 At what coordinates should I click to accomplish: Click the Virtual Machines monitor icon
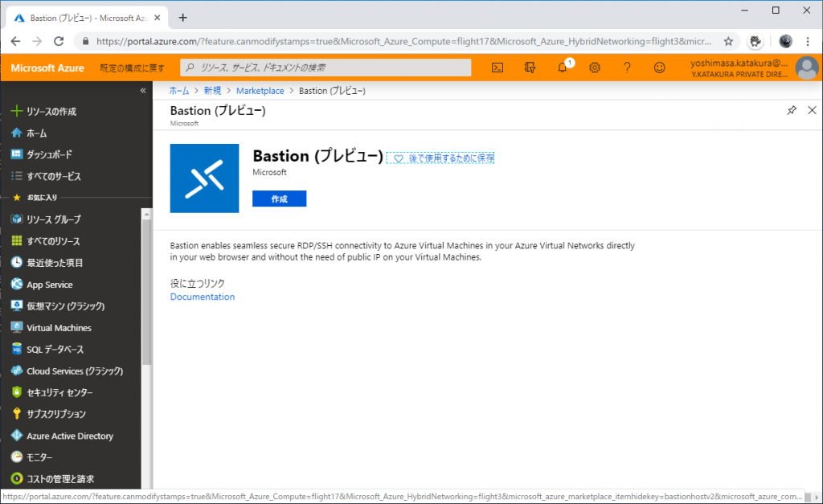(17, 327)
